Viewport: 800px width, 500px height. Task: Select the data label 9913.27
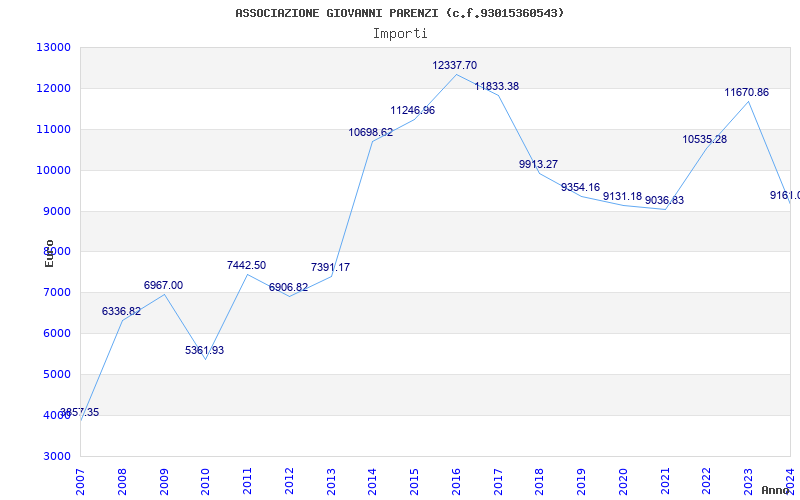[x=538, y=164]
